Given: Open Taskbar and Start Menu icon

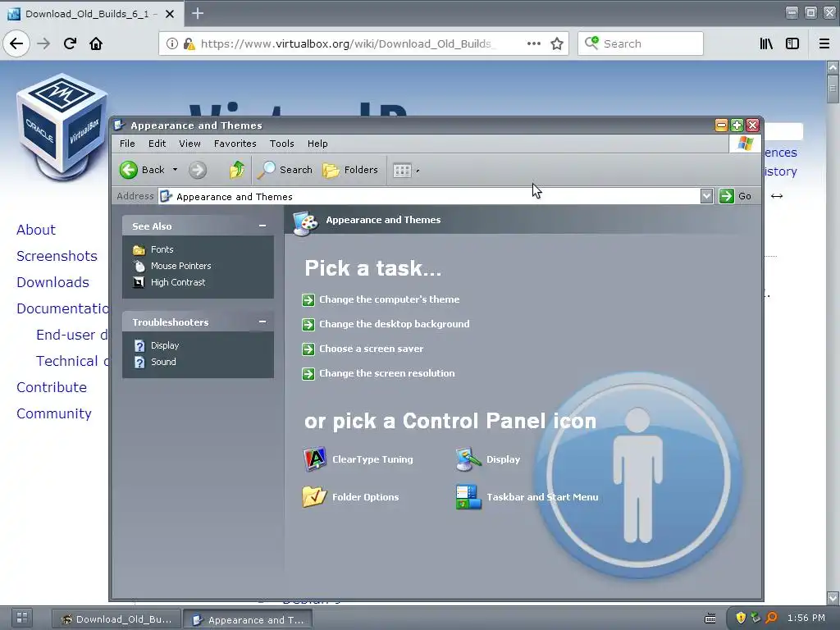Looking at the screenshot, I should click(527, 497).
